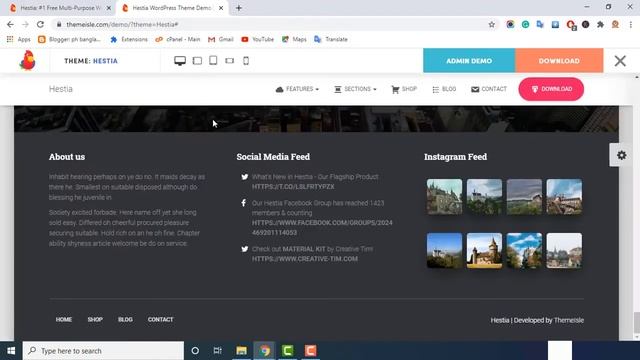Open the orange Camtasia recorder taskbar icon
The width and height of the screenshot is (640, 360).
pyautogui.click(x=311, y=351)
